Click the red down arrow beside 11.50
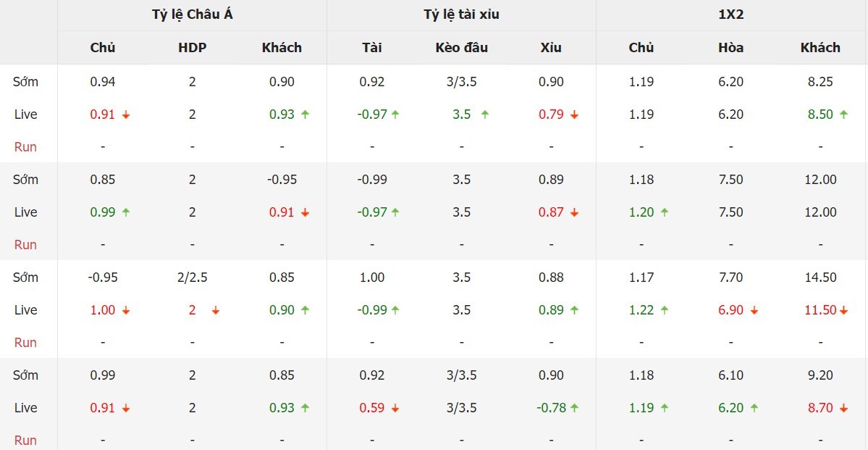The width and height of the screenshot is (868, 450). (843, 311)
